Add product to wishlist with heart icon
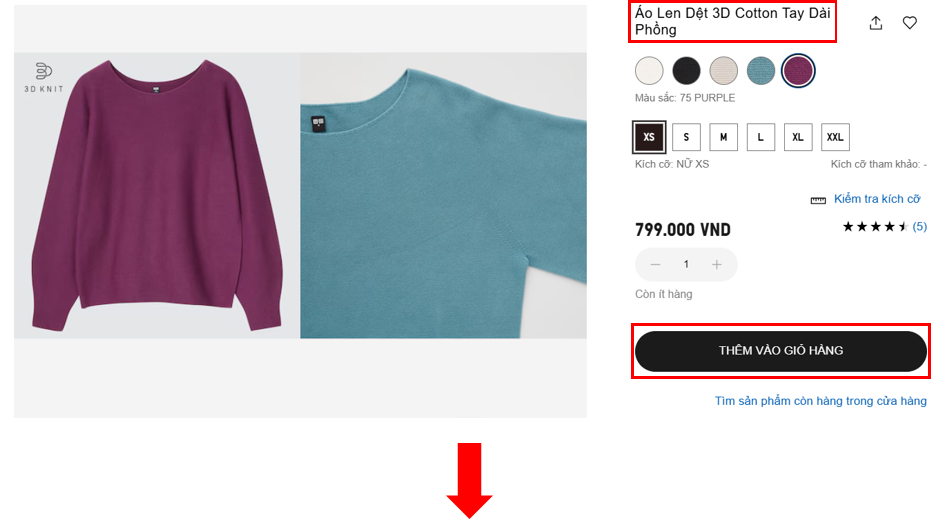 point(909,23)
